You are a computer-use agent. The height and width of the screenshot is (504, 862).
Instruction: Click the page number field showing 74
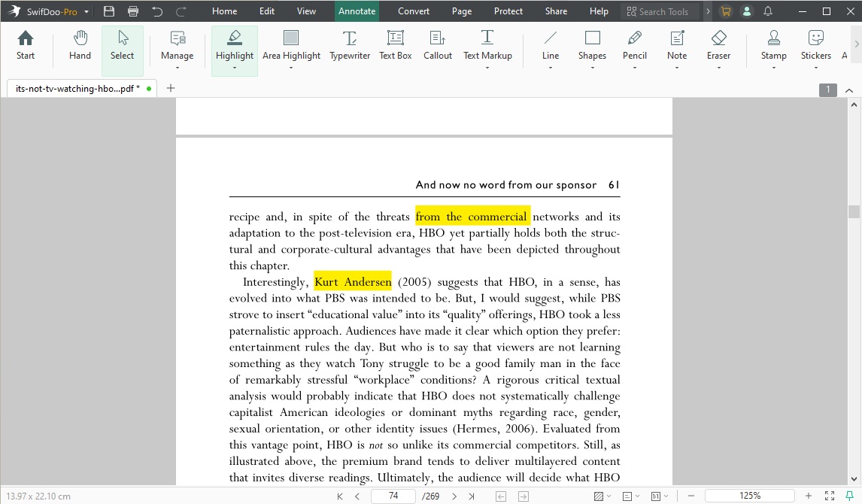click(393, 496)
